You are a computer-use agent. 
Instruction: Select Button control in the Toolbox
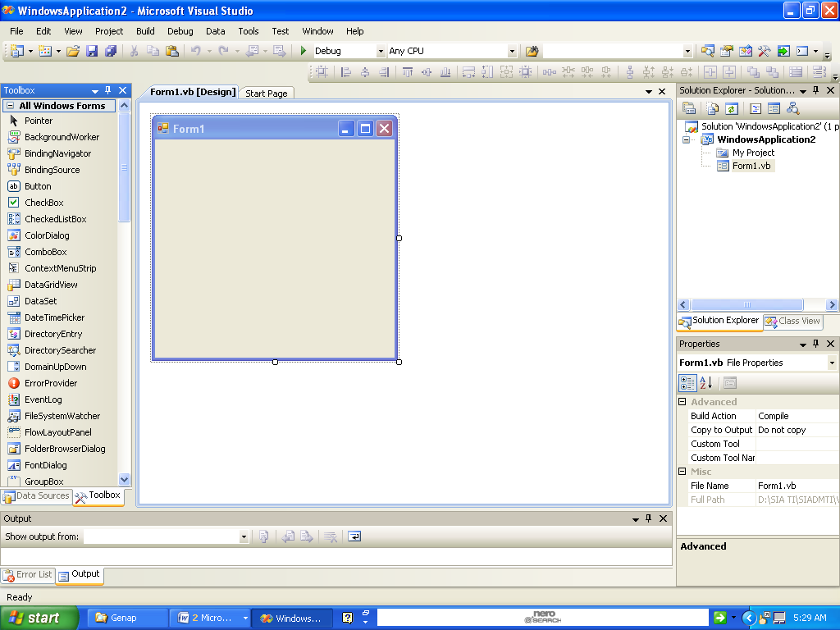coord(38,186)
